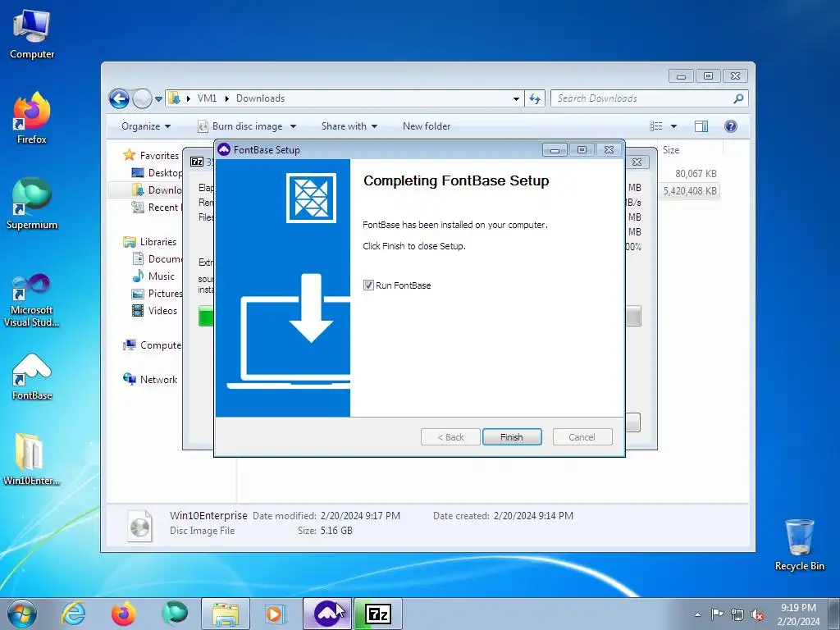Open the Organize menu

[x=146, y=126]
